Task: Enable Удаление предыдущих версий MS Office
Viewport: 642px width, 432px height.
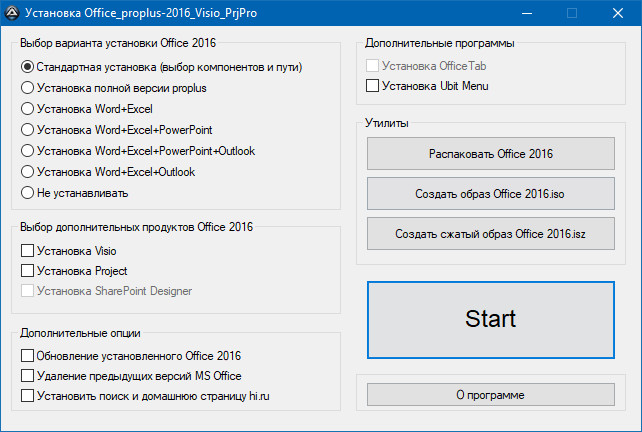Action: pyautogui.click(x=27, y=376)
